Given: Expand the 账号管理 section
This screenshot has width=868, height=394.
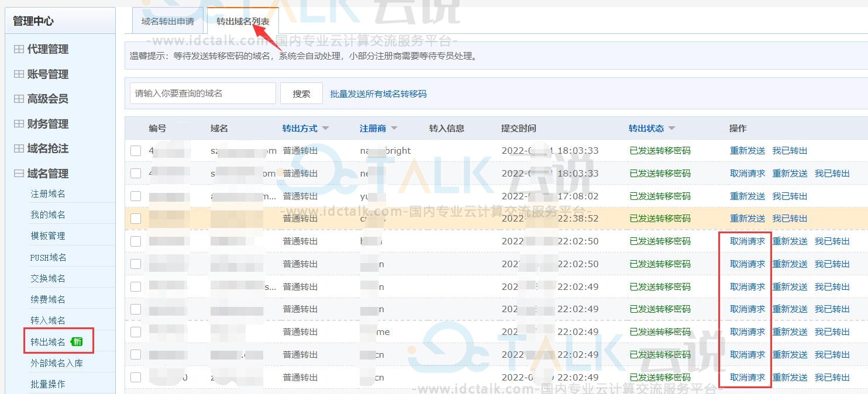Looking at the screenshot, I should click(41, 74).
